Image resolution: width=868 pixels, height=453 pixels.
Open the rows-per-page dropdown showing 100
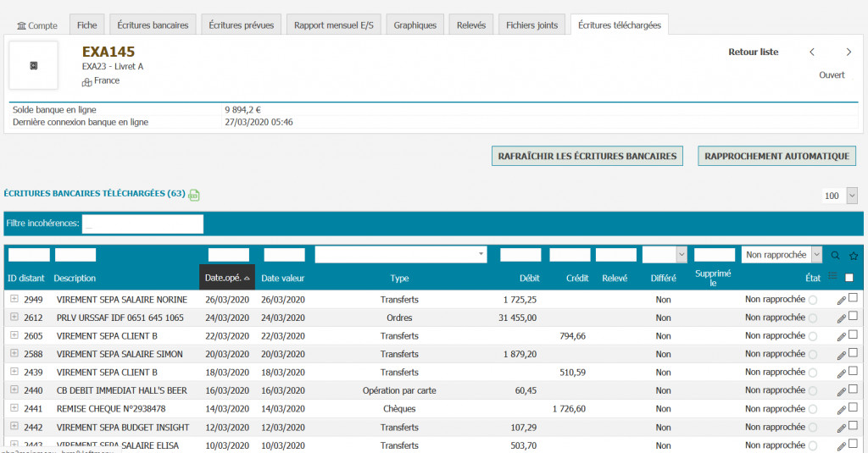[839, 196]
